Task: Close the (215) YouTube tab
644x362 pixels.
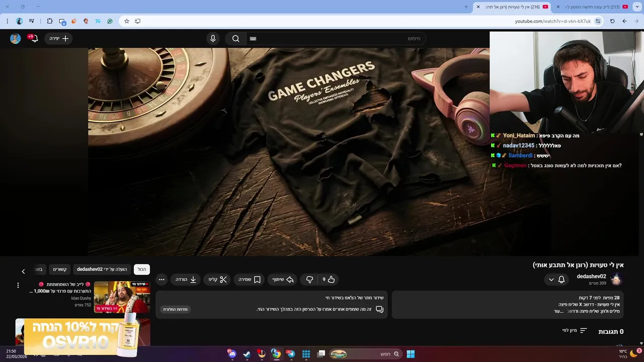Action: click(558, 7)
